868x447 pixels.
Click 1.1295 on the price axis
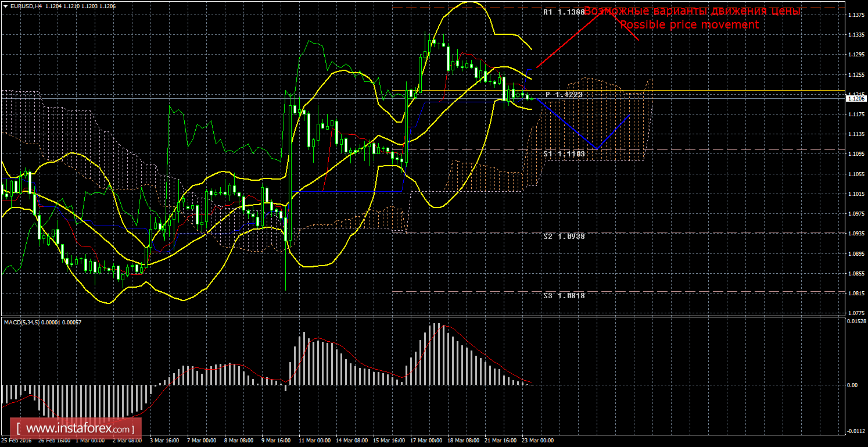pos(856,55)
